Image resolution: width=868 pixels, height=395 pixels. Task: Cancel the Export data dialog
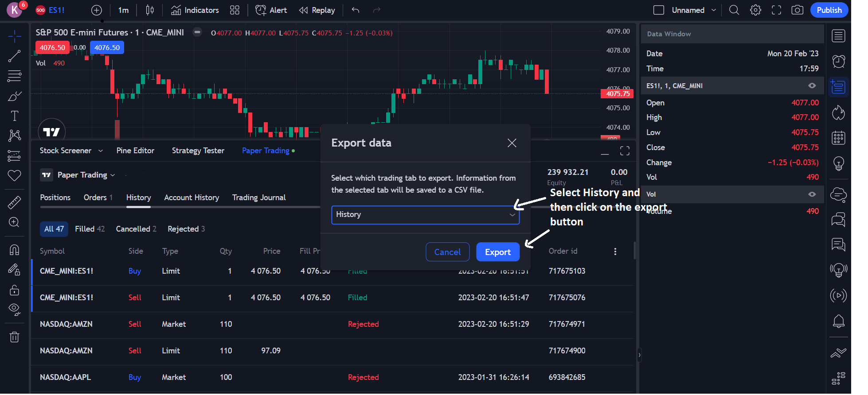[x=447, y=252]
